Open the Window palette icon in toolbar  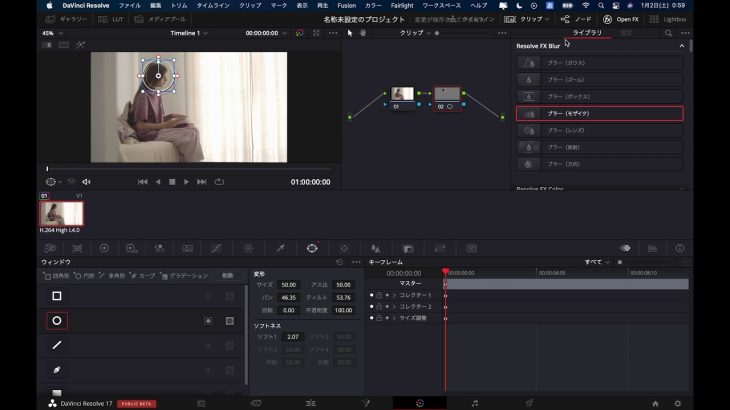click(312, 249)
